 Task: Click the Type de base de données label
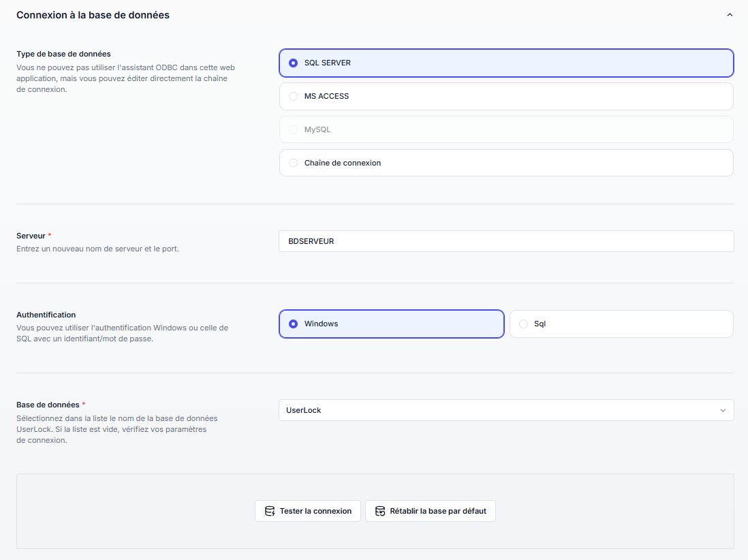pos(63,54)
